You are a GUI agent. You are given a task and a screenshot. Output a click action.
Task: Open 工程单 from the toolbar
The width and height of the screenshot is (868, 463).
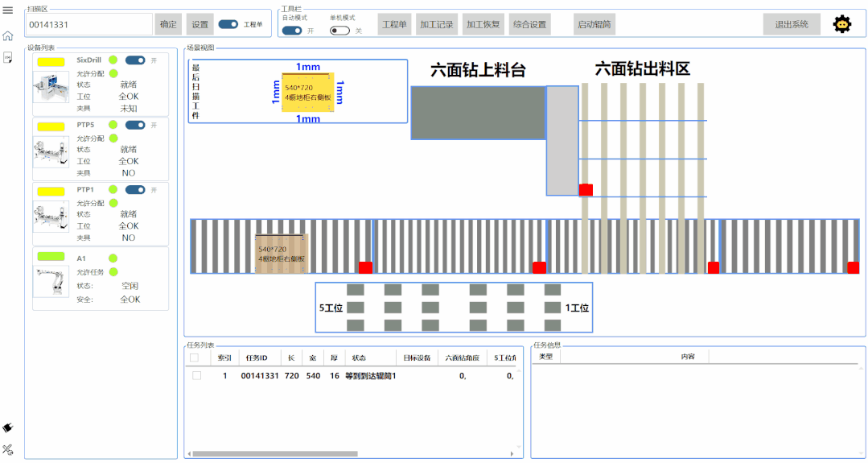point(395,24)
